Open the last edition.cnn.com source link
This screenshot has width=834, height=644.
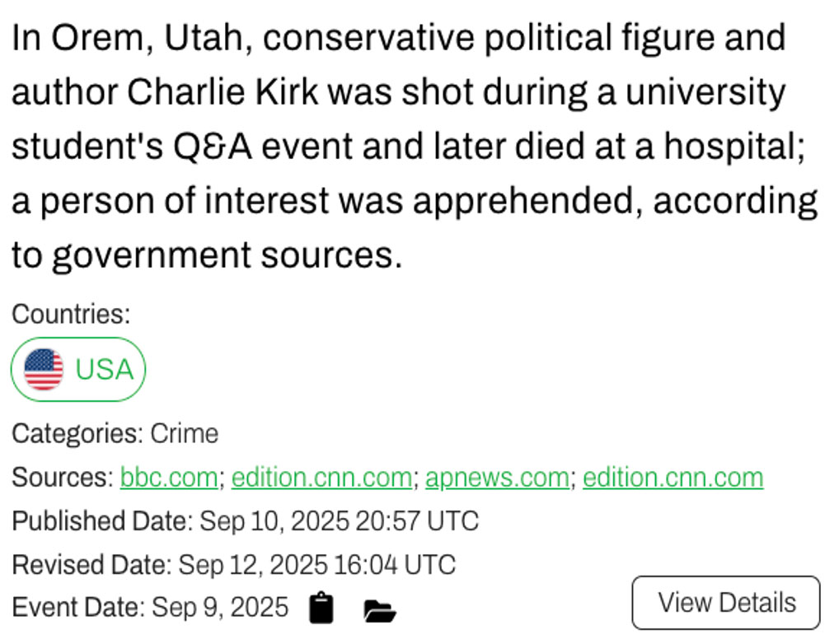[x=672, y=478]
